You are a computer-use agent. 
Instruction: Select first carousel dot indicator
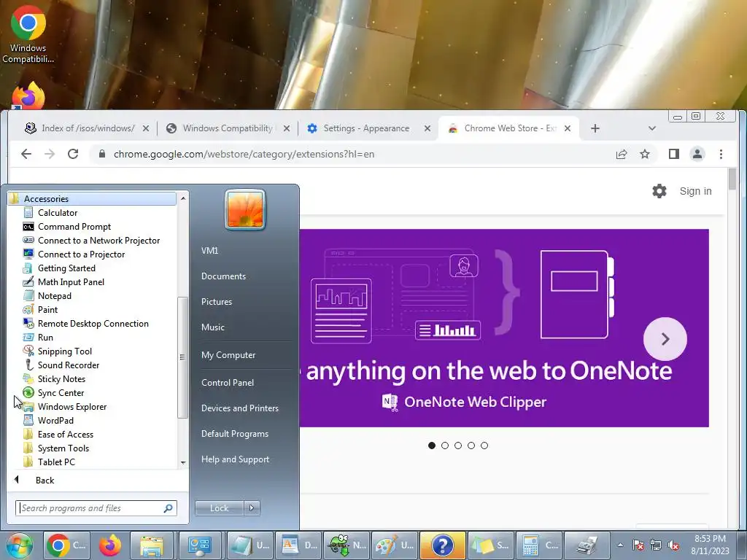[432, 446]
